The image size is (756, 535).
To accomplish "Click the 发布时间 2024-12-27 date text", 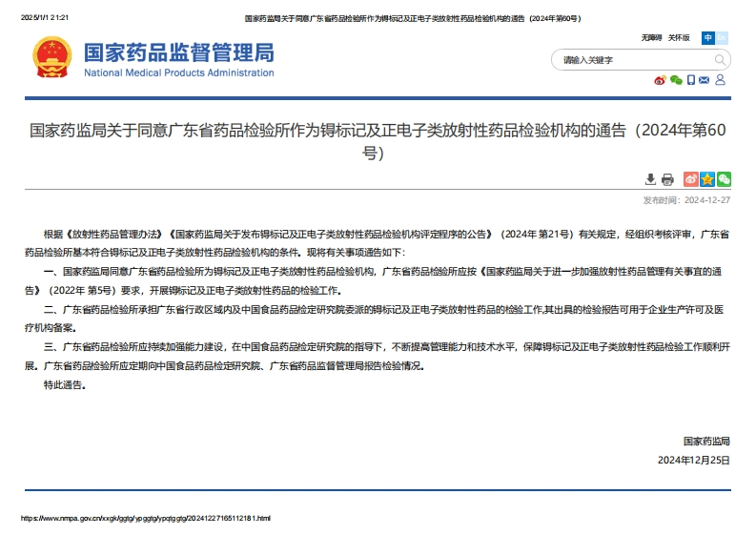I will pyautogui.click(x=686, y=200).
